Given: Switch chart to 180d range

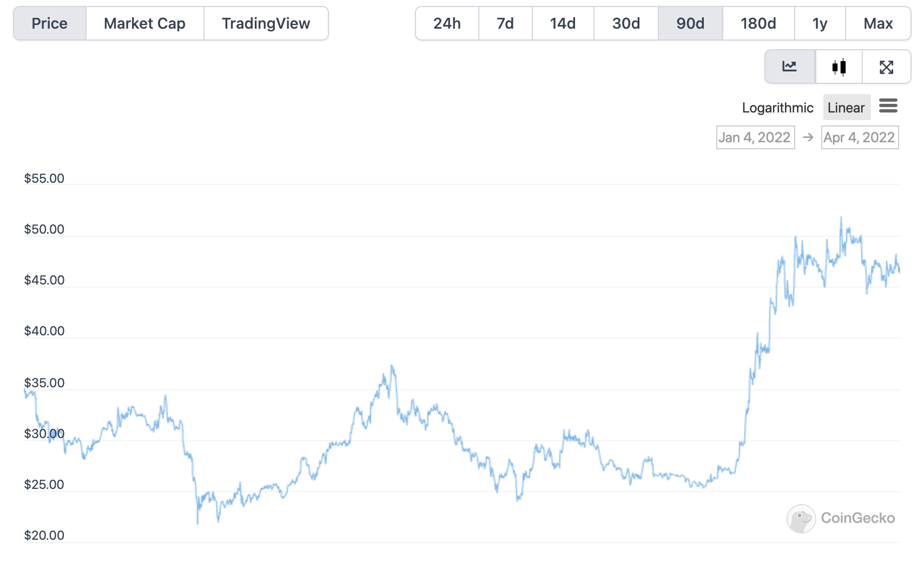Looking at the screenshot, I should 758,23.
